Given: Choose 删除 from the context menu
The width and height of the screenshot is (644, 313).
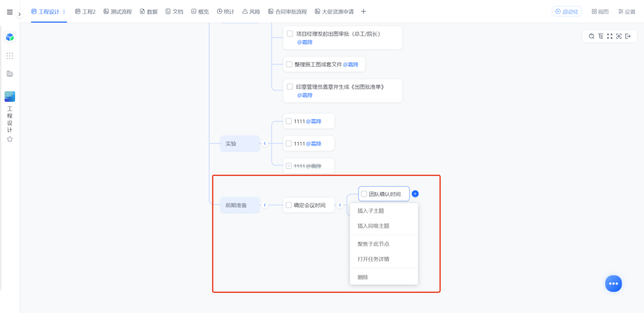Looking at the screenshot, I should click(384, 277).
